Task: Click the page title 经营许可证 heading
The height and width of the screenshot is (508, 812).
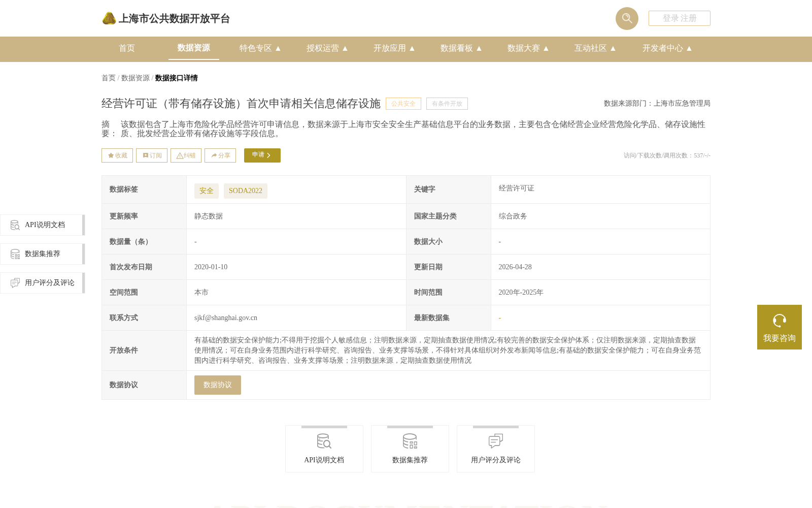Action: pos(241,104)
